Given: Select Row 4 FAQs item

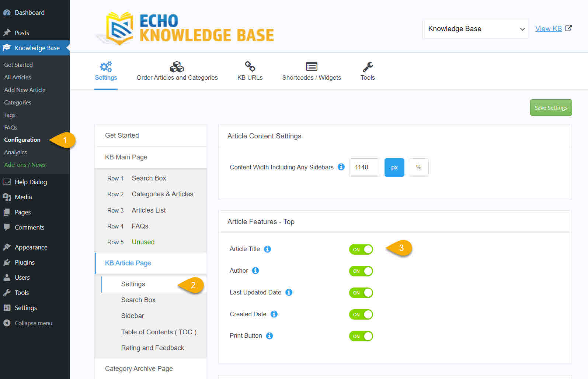Looking at the screenshot, I should tap(150, 226).
